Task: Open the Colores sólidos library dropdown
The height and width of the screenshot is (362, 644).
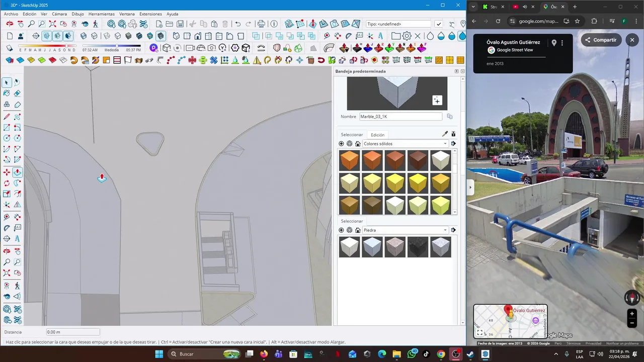Action: point(405,144)
